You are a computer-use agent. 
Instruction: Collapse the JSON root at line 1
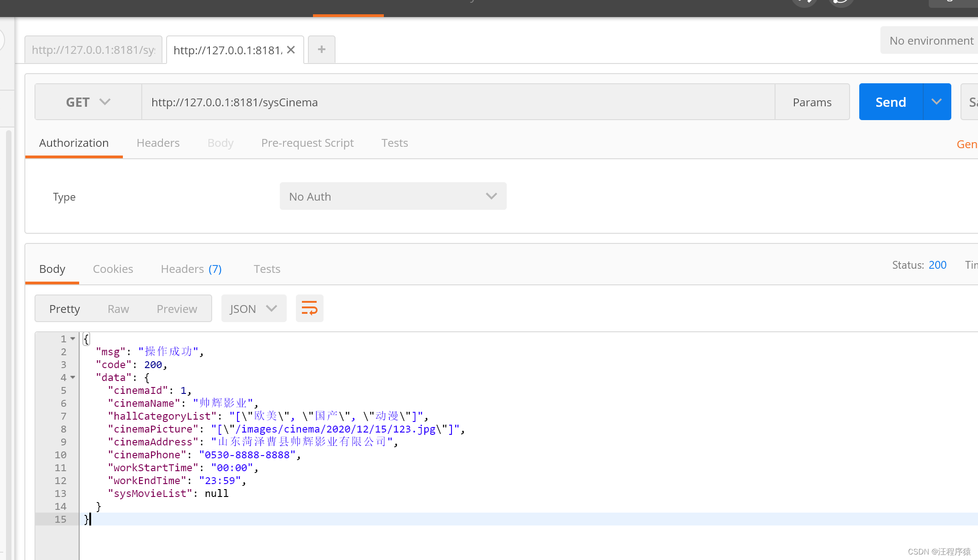[x=73, y=339]
